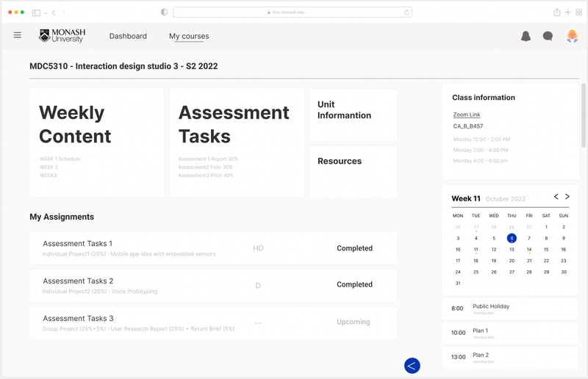Go forward in browser history
588x379 pixels.
[64, 12]
